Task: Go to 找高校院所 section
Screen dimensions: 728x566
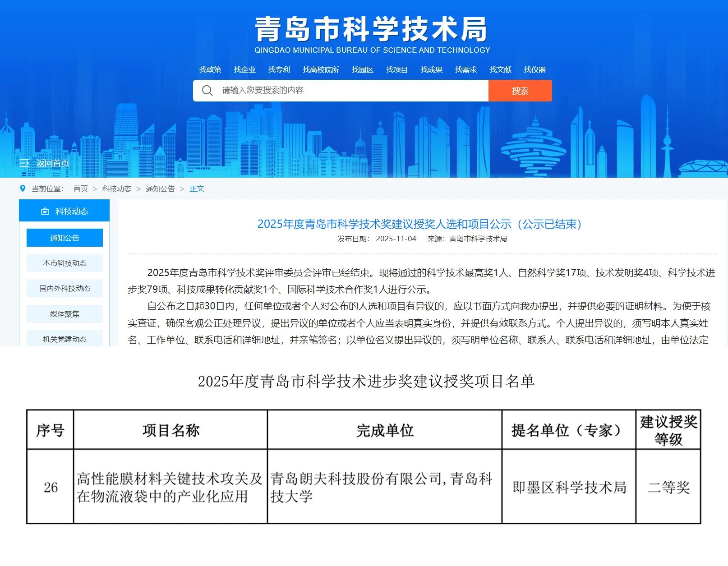Action: pyautogui.click(x=321, y=69)
